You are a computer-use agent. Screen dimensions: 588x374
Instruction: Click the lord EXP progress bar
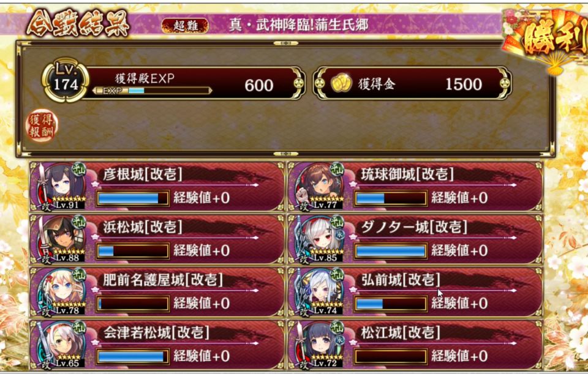[x=152, y=91]
